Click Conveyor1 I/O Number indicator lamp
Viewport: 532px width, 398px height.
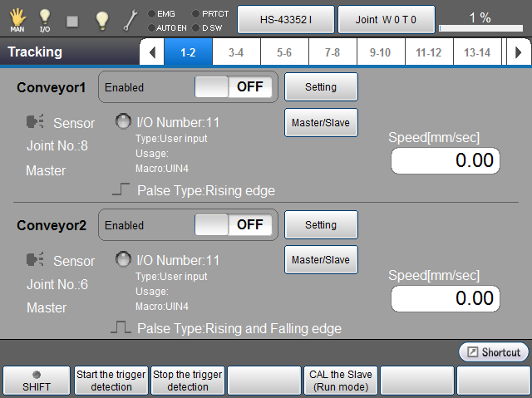point(123,121)
